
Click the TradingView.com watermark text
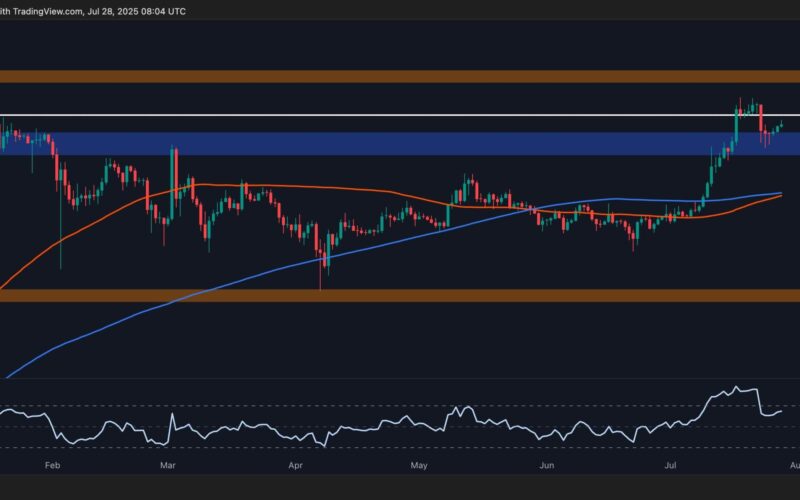(43, 8)
